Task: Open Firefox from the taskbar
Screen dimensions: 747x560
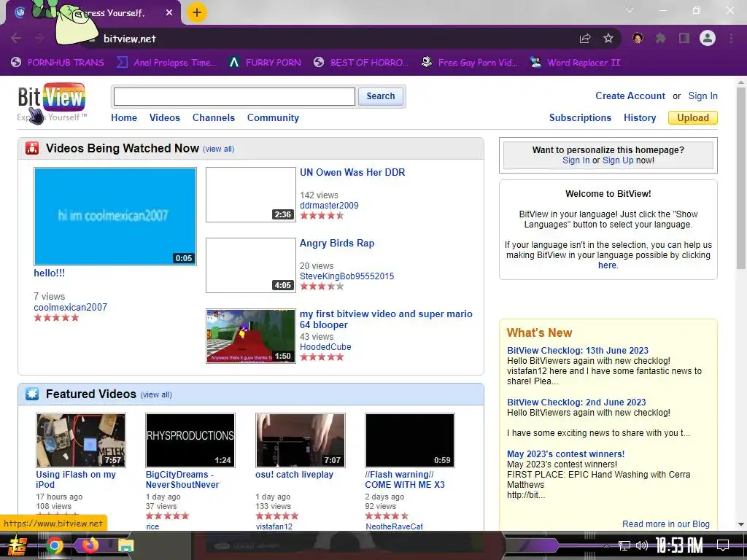Action: click(90, 545)
